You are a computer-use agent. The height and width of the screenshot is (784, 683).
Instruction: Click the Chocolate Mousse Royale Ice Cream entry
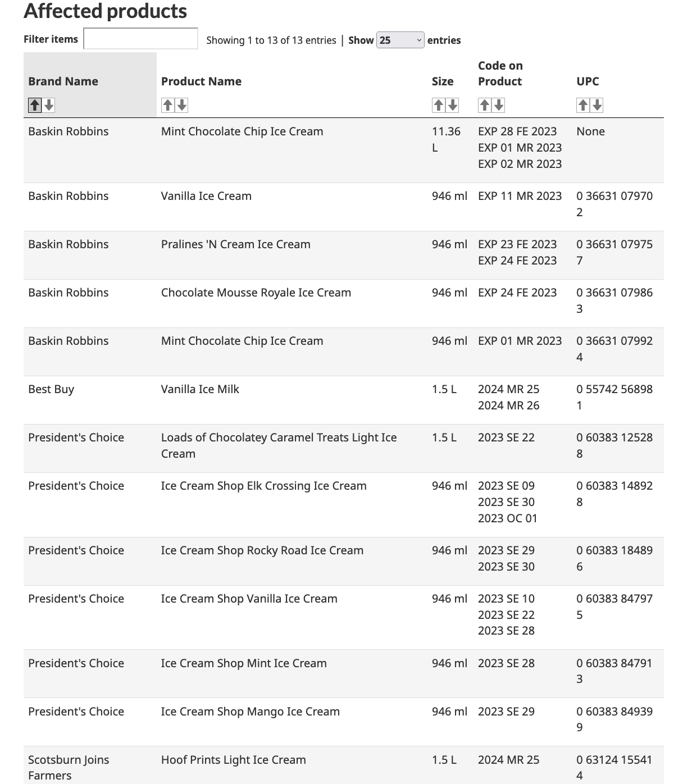(x=256, y=293)
